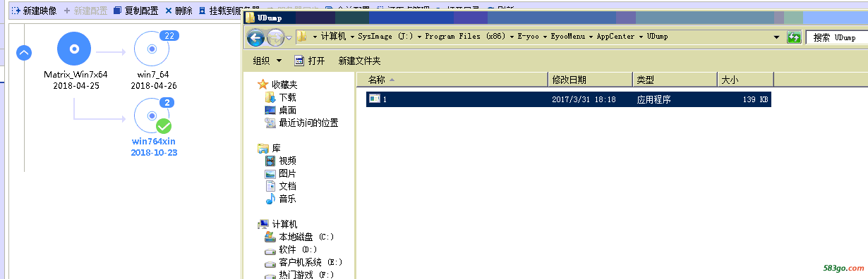Screen dimensions: 868x279
Task: Click the green refresh button by the address bar
Action: 794,37
